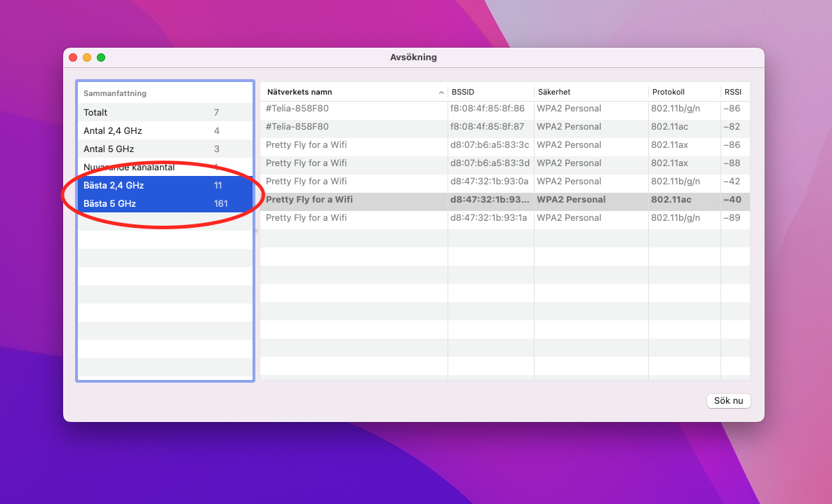Select the Totalt summary row
Viewport: 832px width, 504px height.
tap(164, 113)
